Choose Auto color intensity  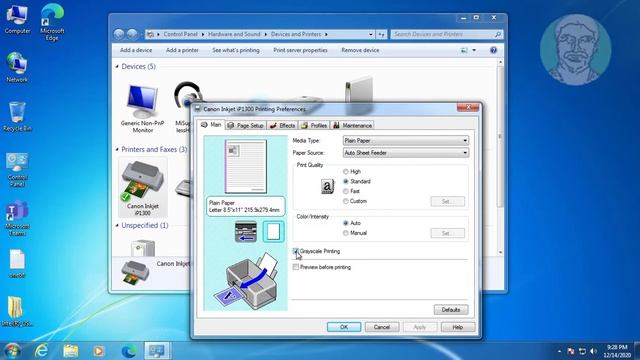tap(346, 223)
